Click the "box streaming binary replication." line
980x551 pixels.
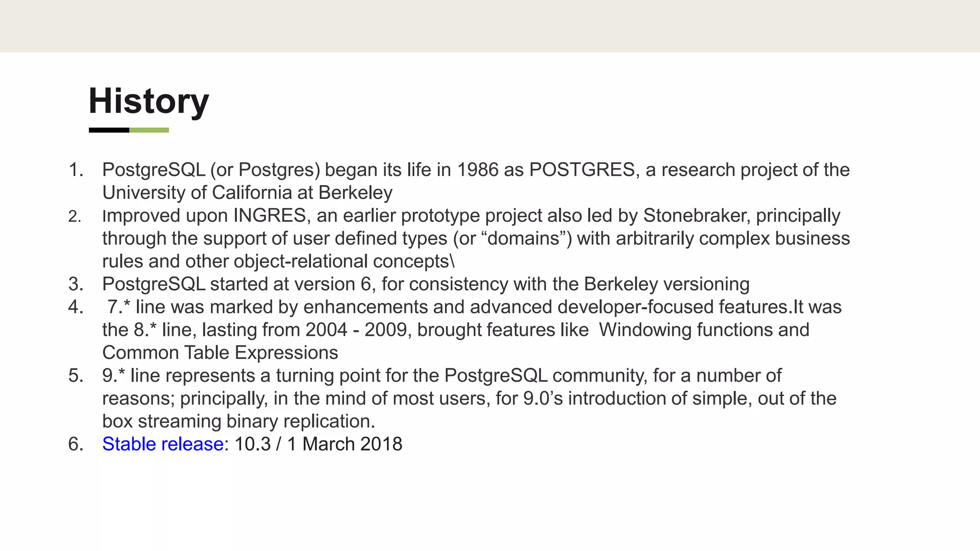point(238,421)
